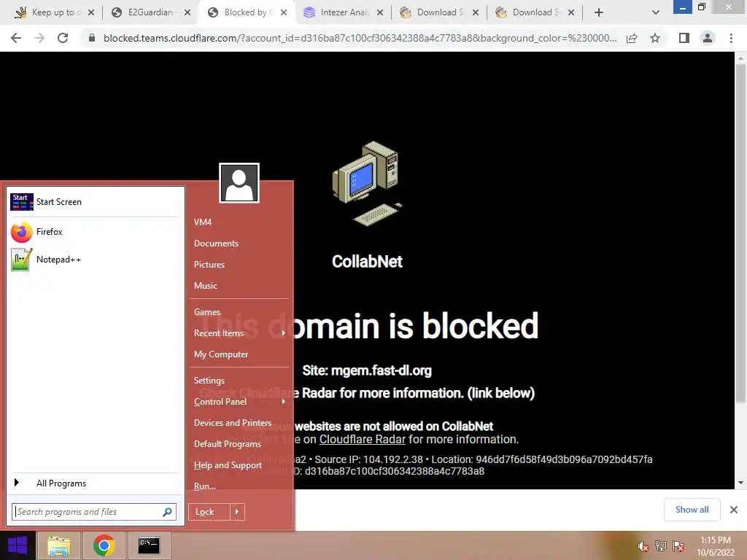Expand the arrow beside the Lock button
Viewport: 747px width, 560px height.
(237, 512)
